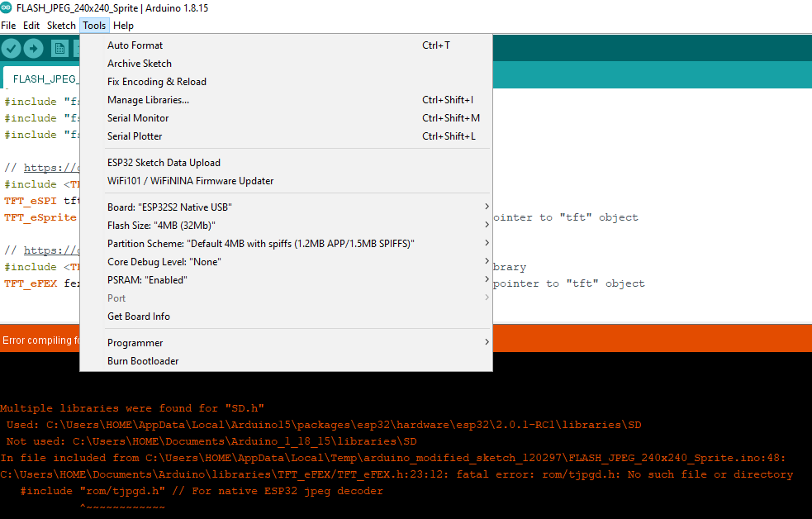Close the open Tools menu
The width and height of the screenshot is (812, 519).
click(93, 26)
